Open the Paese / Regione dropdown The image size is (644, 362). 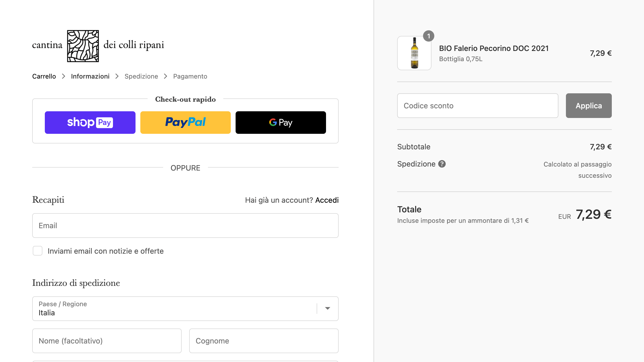tap(174, 309)
